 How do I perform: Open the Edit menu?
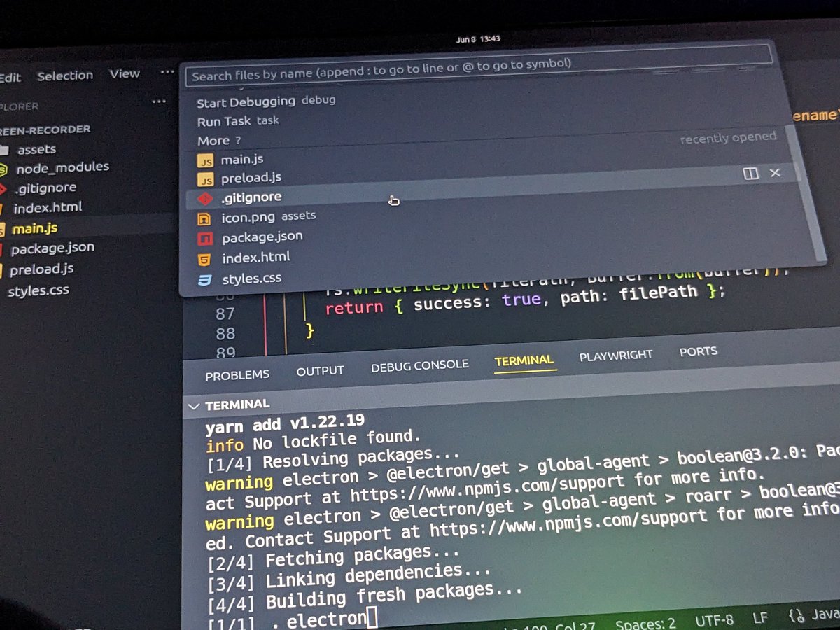(10, 78)
